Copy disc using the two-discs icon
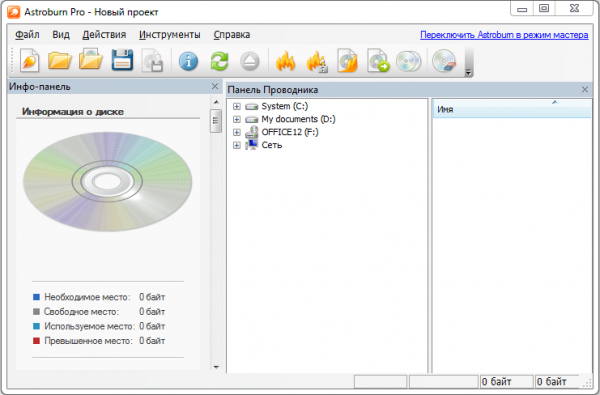 coord(408,61)
